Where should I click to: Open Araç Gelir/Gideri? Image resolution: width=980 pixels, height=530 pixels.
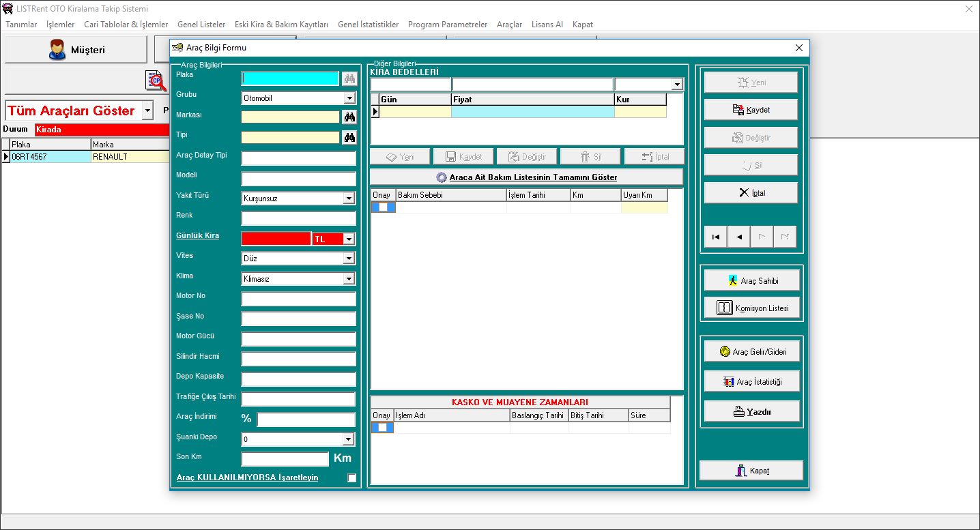(752, 352)
